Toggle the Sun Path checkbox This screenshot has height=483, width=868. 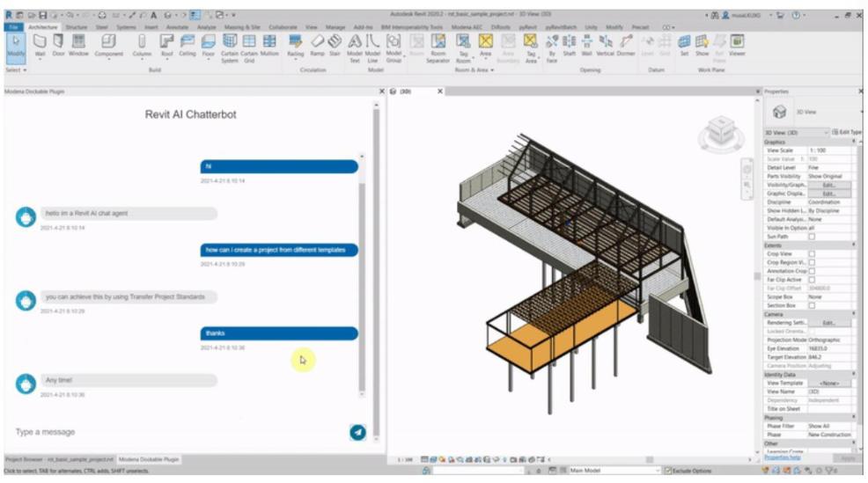812,237
